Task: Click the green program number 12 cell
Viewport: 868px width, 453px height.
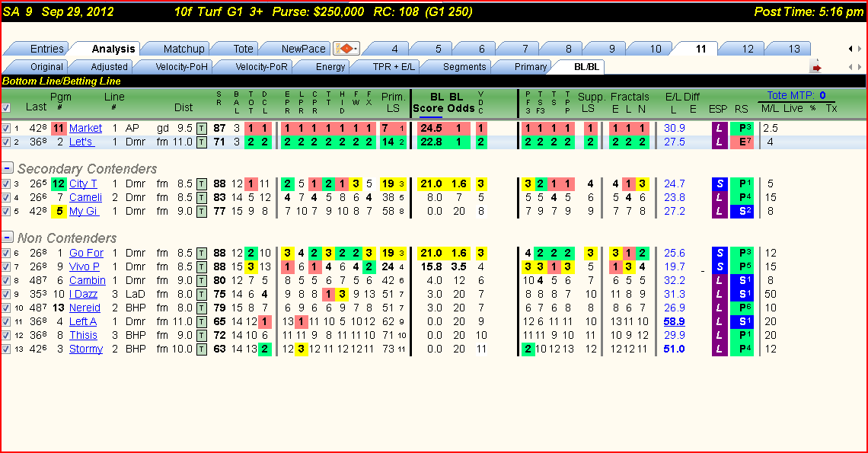Action: coord(59,183)
